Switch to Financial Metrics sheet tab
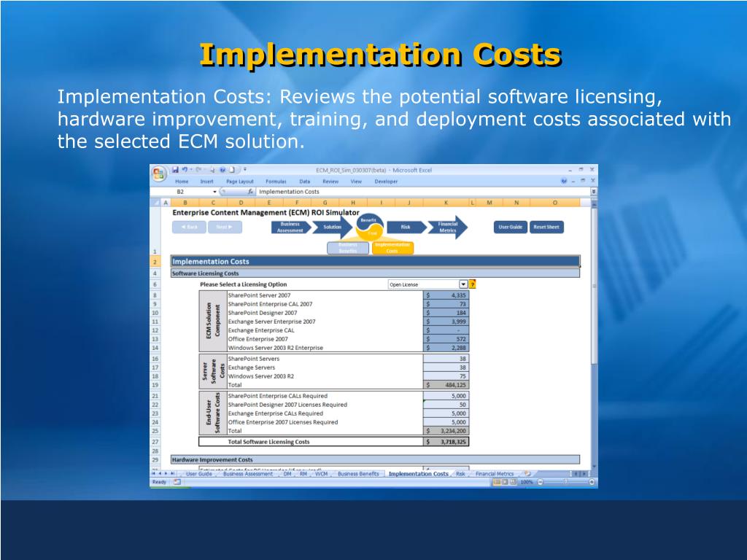The width and height of the screenshot is (747, 560). point(495,474)
